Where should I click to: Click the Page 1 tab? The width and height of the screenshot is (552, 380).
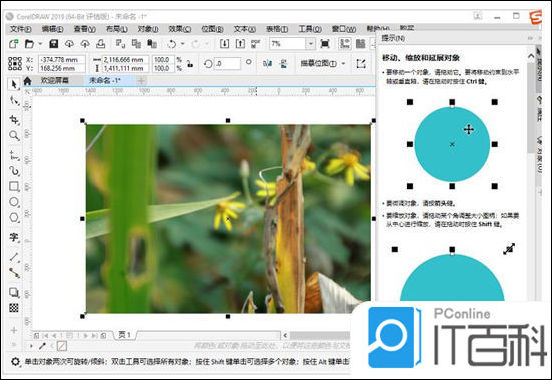[x=125, y=335]
